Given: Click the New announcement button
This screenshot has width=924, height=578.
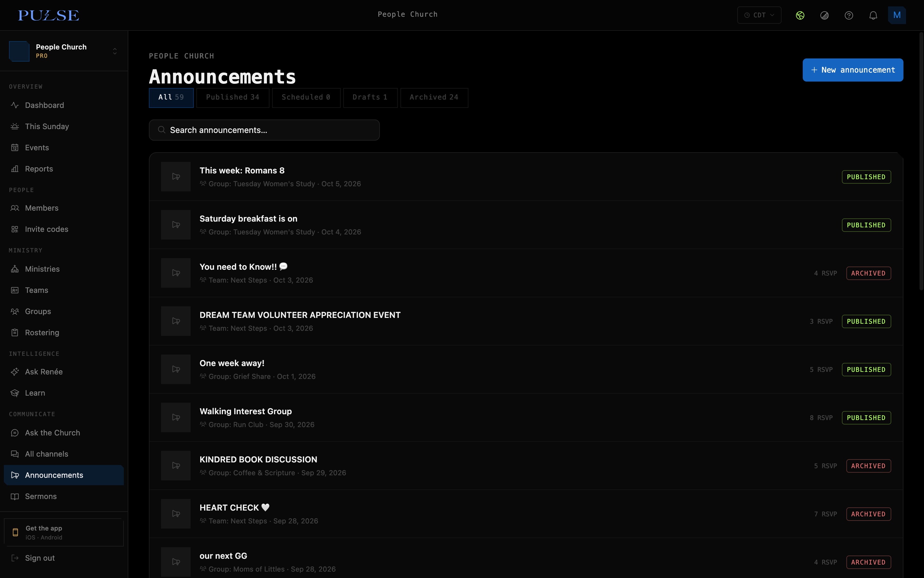Looking at the screenshot, I should click(852, 70).
